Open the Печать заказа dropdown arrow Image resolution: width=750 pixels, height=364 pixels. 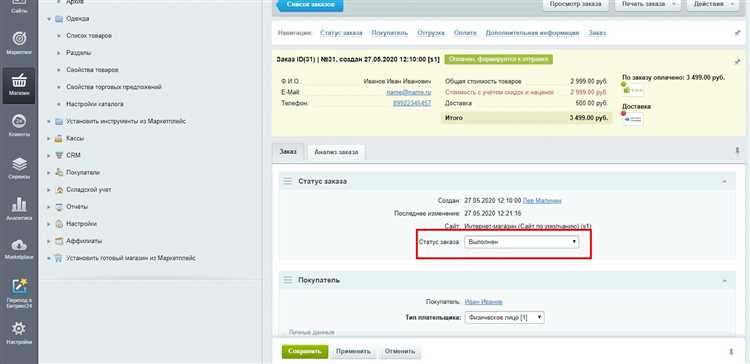(x=674, y=4)
